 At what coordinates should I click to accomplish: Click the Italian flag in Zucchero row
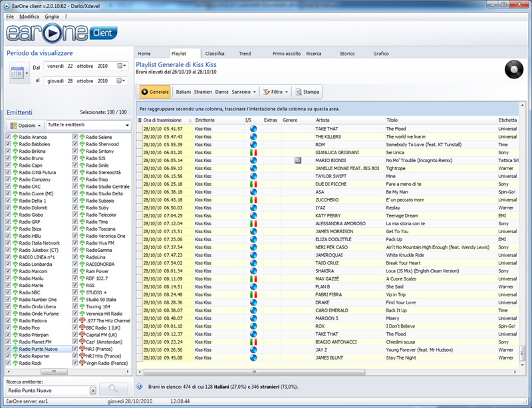[x=253, y=200]
